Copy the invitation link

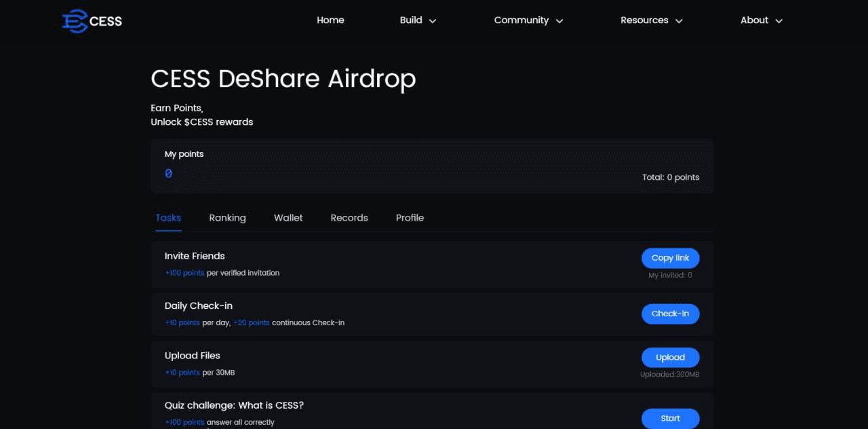coord(670,258)
